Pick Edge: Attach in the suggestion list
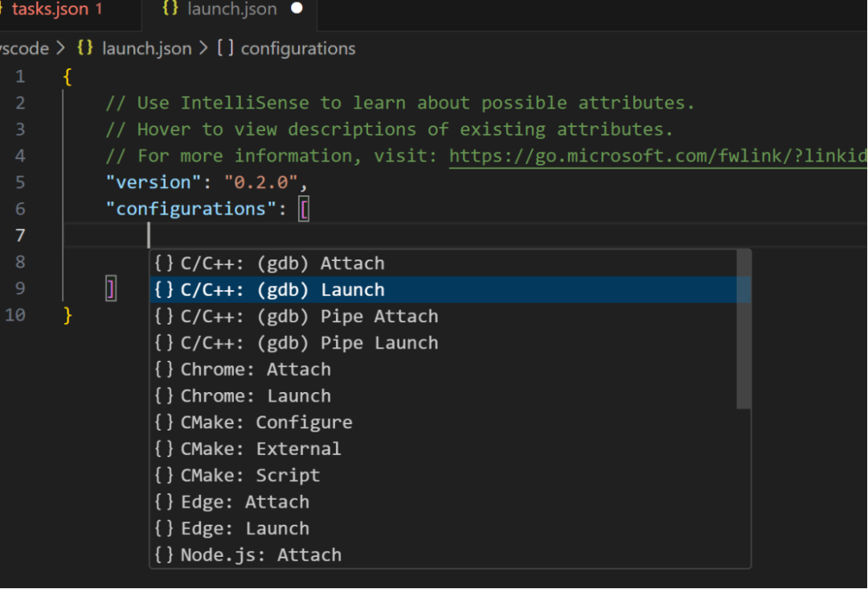The image size is (868, 589). 444,502
